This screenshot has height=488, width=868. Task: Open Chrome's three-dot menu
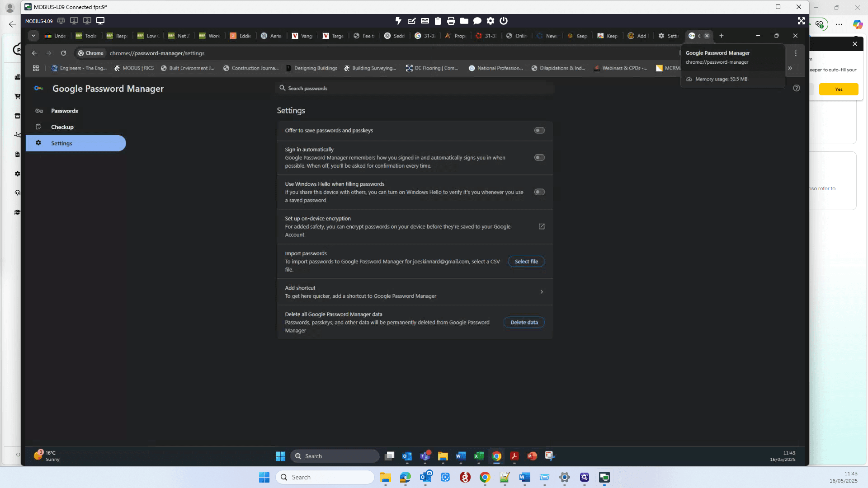pos(796,53)
